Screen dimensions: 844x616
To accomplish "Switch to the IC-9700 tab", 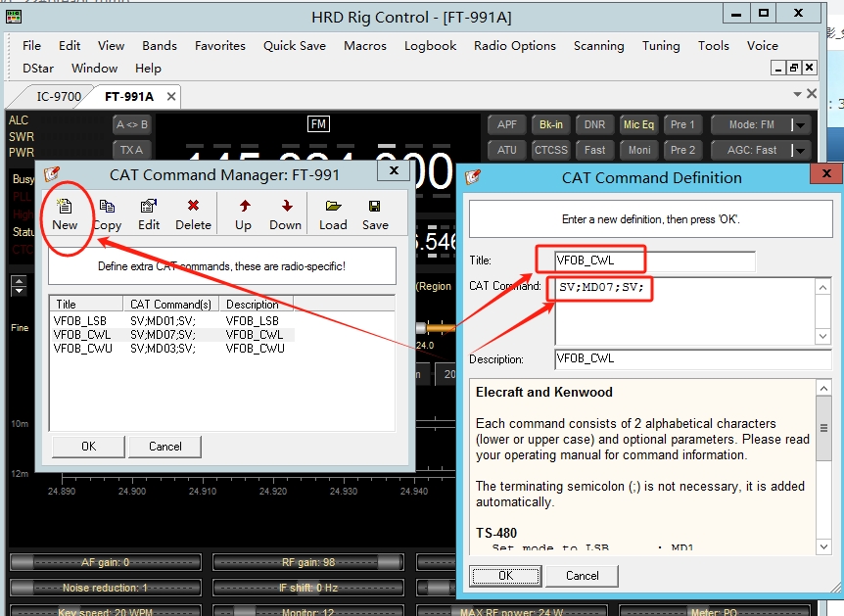I will tap(58, 96).
